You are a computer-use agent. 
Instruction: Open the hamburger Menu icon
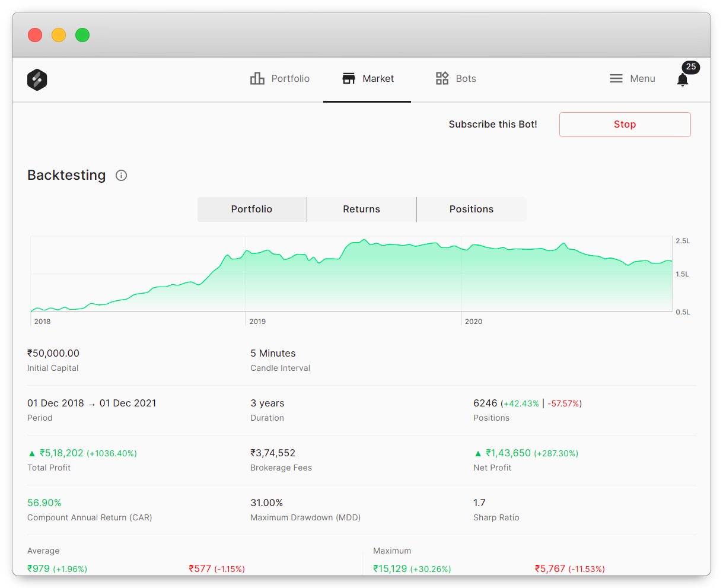[616, 78]
